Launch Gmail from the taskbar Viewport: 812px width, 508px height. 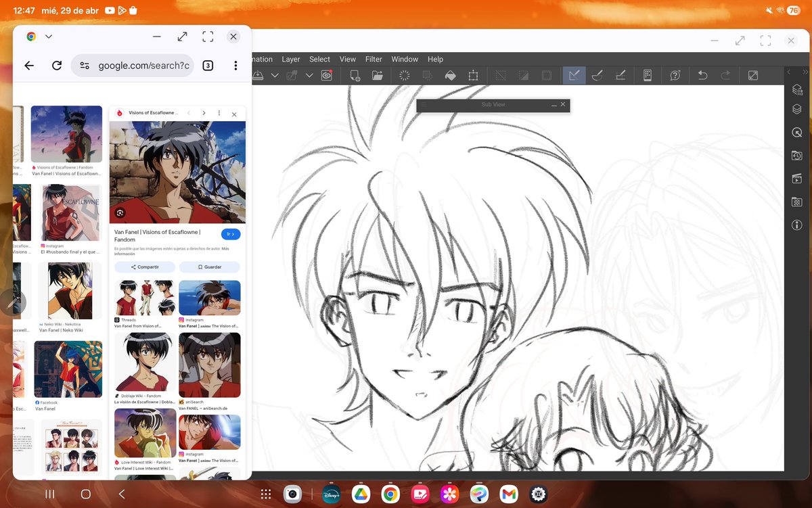click(x=509, y=494)
